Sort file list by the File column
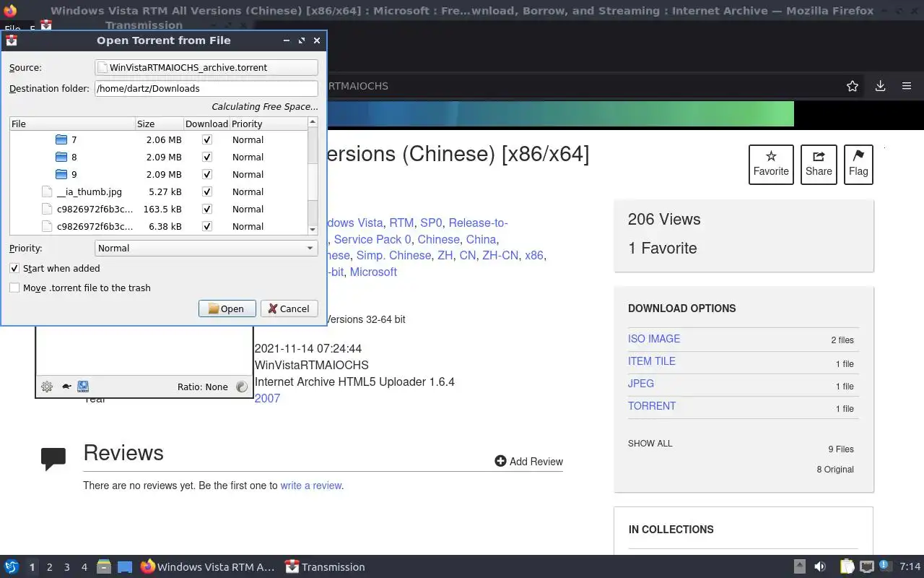 click(x=72, y=124)
